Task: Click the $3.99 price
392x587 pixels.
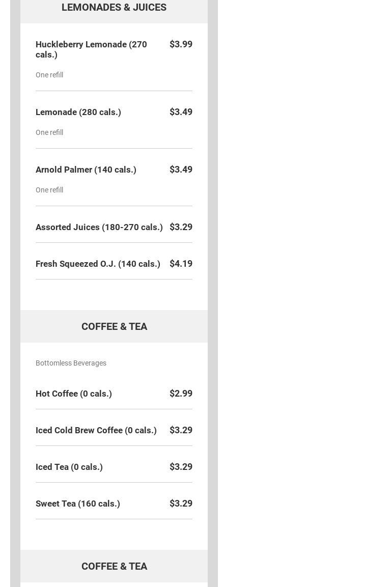Action: pyautogui.click(x=181, y=44)
